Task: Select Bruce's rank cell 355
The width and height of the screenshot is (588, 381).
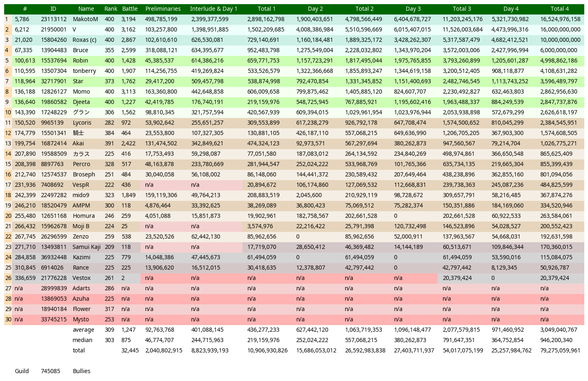Action: coord(109,50)
